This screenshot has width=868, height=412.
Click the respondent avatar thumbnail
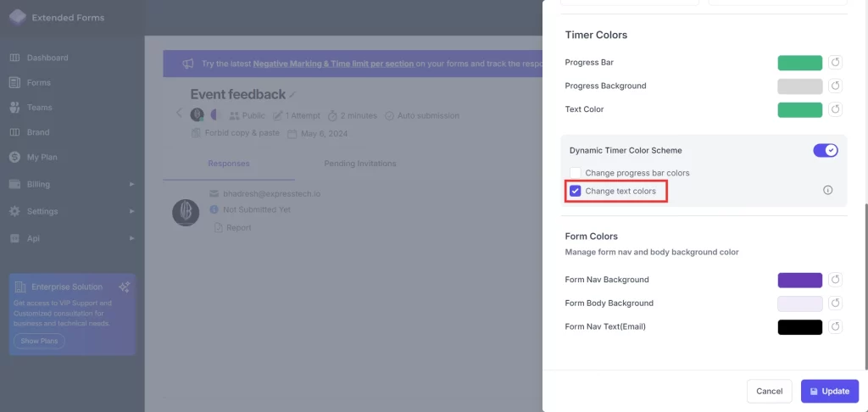point(186,213)
